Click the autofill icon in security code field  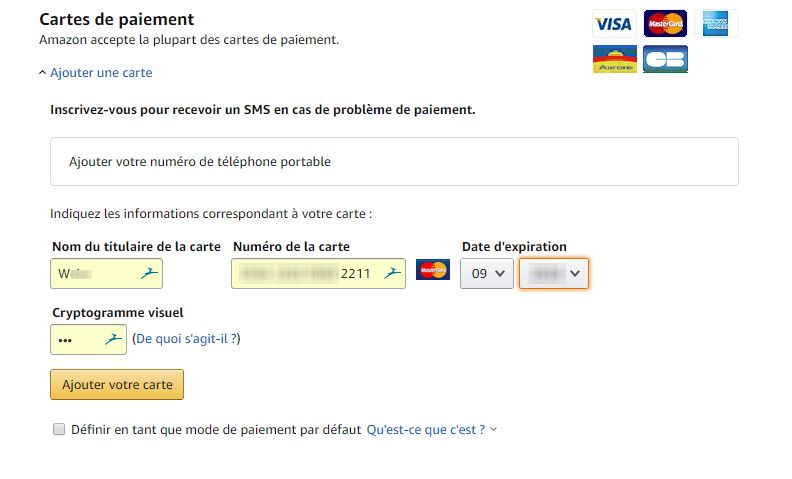(x=112, y=339)
